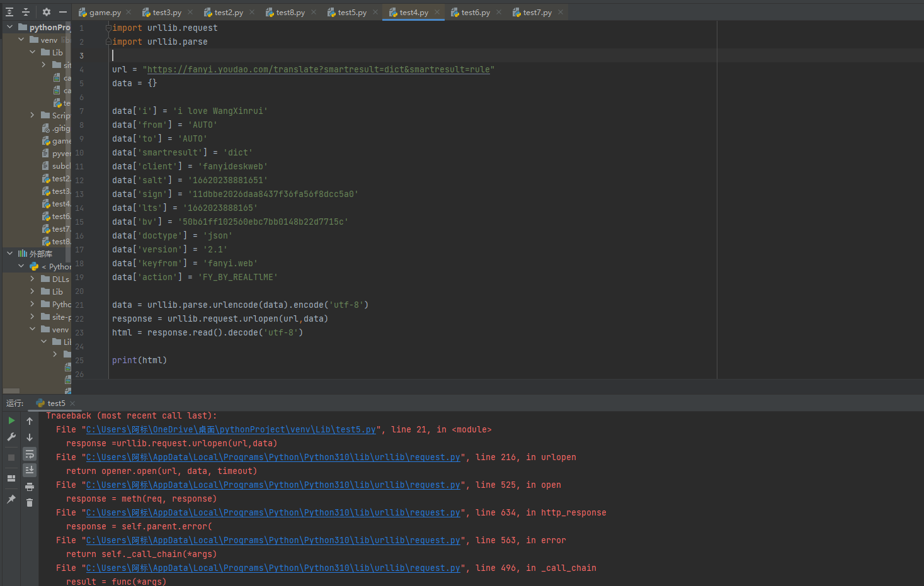Collapse the venv folder under pythonProject
The image size is (924, 586).
click(21, 40)
